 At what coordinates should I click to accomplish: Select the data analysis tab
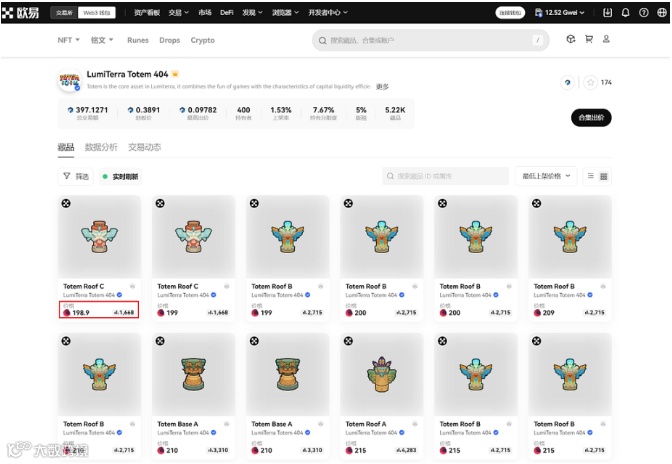click(x=101, y=147)
